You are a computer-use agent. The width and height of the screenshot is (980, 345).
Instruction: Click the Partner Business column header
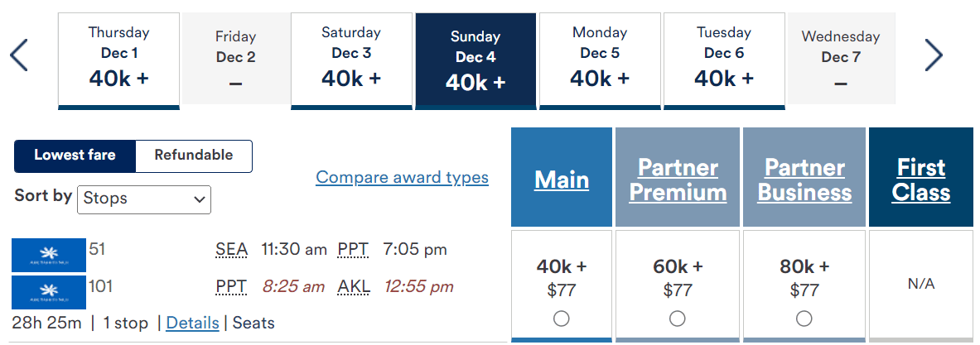coord(804,180)
